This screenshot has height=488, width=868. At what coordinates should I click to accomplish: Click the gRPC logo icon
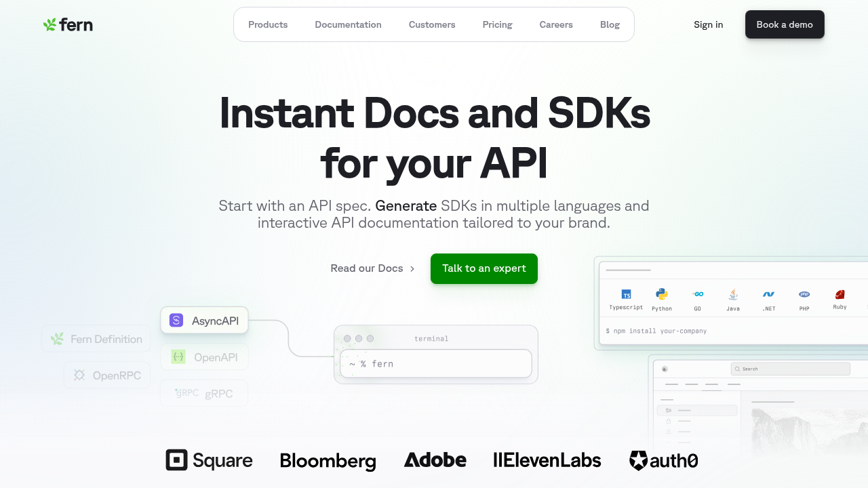[186, 392]
